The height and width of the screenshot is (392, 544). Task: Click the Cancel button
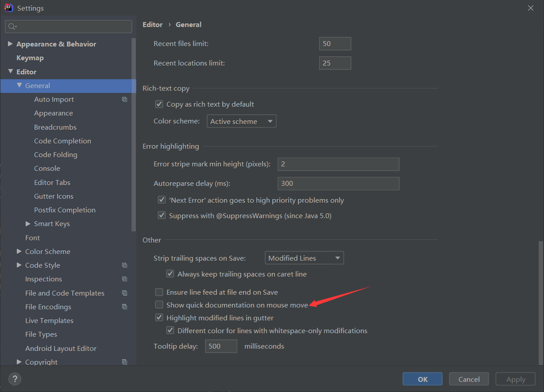pyautogui.click(x=469, y=379)
